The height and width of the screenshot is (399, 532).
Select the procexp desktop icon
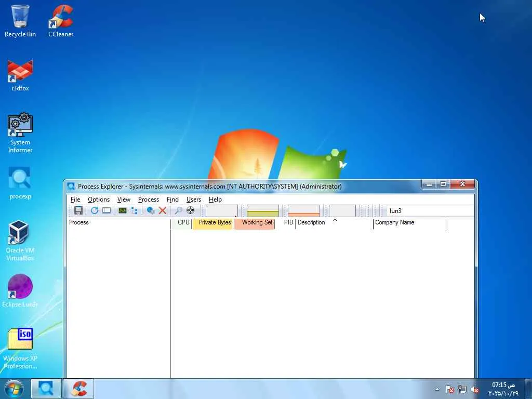20,183
